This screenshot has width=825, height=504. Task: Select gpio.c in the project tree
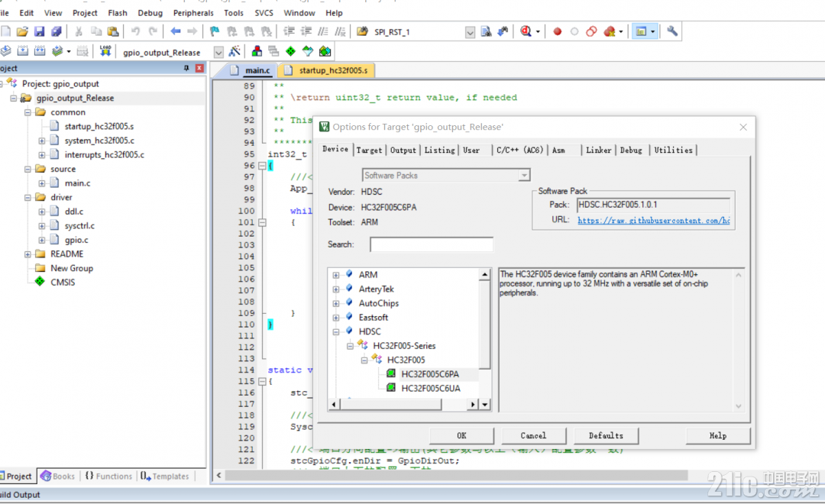(x=76, y=240)
